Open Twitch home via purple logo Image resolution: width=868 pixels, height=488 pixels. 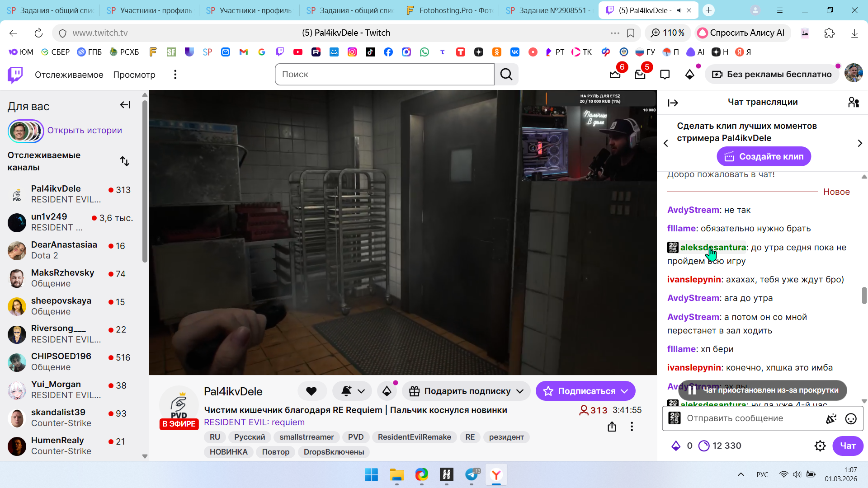pyautogui.click(x=15, y=75)
